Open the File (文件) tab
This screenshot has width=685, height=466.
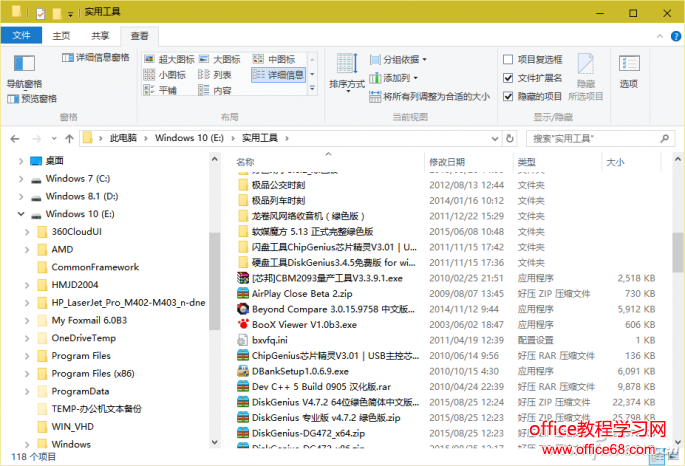click(x=21, y=35)
